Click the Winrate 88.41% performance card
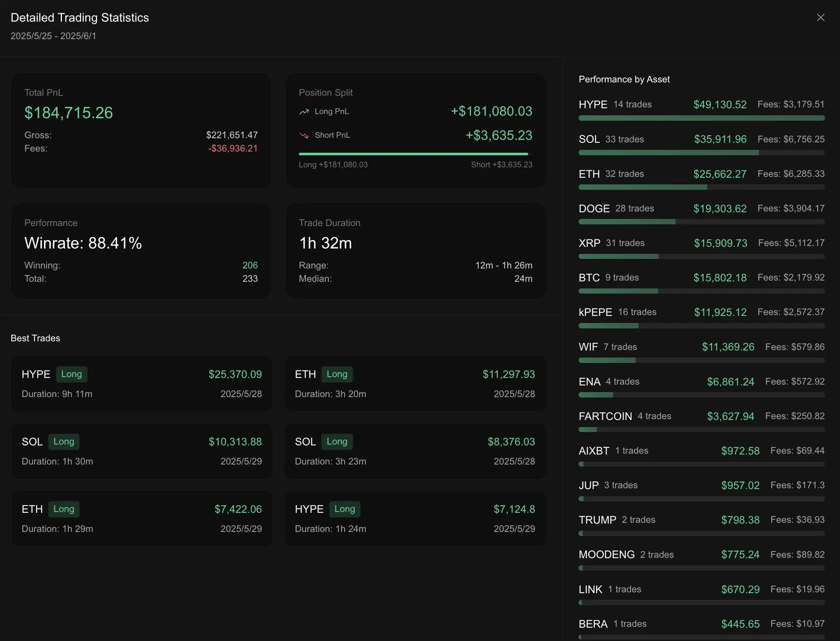840x641 pixels. [x=141, y=251]
